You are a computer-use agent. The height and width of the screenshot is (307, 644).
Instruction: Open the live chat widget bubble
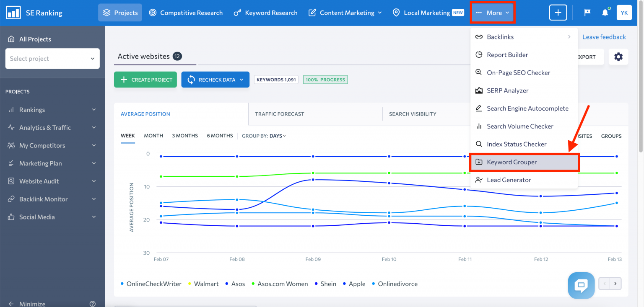click(x=581, y=285)
